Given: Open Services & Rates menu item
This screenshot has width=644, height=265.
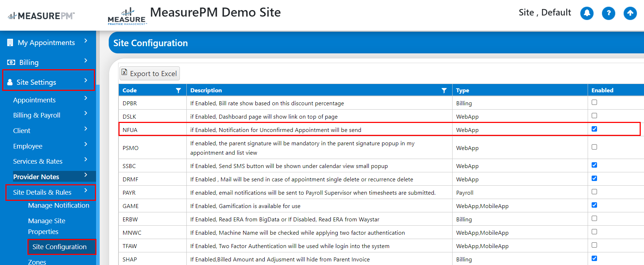Looking at the screenshot, I should 38,161.
